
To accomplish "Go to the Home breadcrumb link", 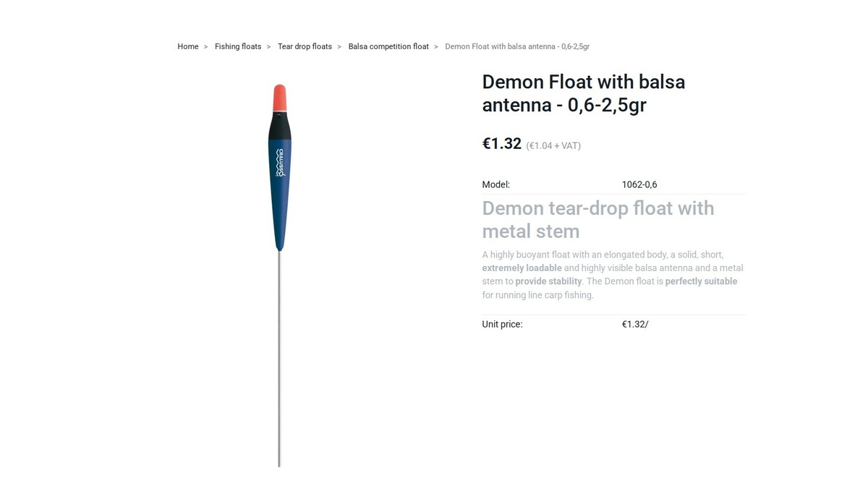I will coord(188,46).
